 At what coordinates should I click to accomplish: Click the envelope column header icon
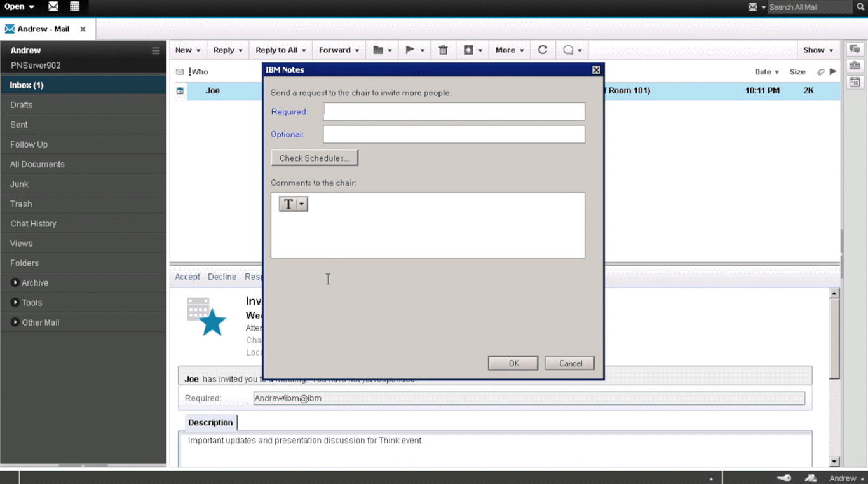(x=180, y=72)
